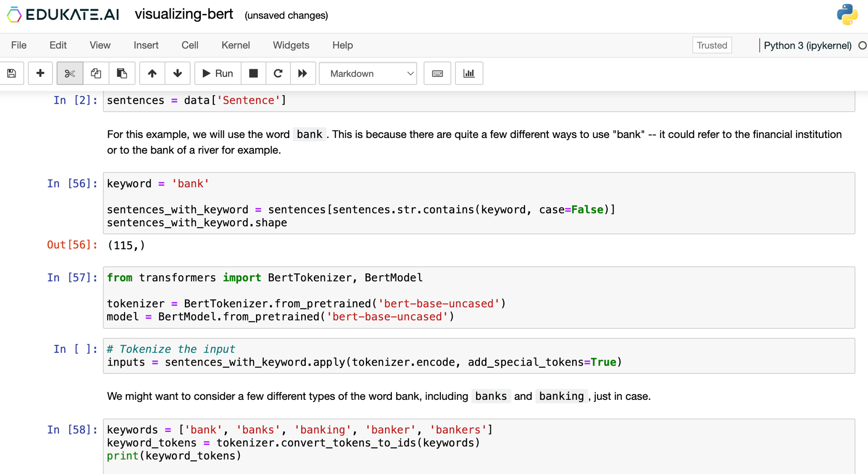
Task: Cut selected cells with scissors icon
Action: click(x=70, y=73)
